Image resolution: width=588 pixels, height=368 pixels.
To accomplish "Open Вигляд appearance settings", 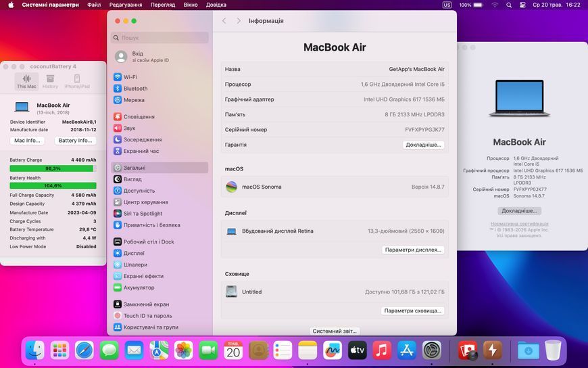I will [x=160, y=179].
